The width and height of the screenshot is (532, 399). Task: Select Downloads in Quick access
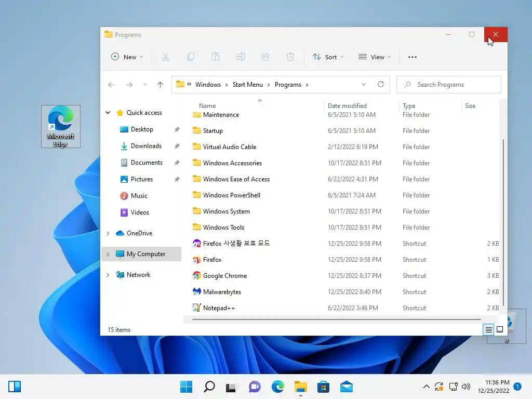(146, 146)
